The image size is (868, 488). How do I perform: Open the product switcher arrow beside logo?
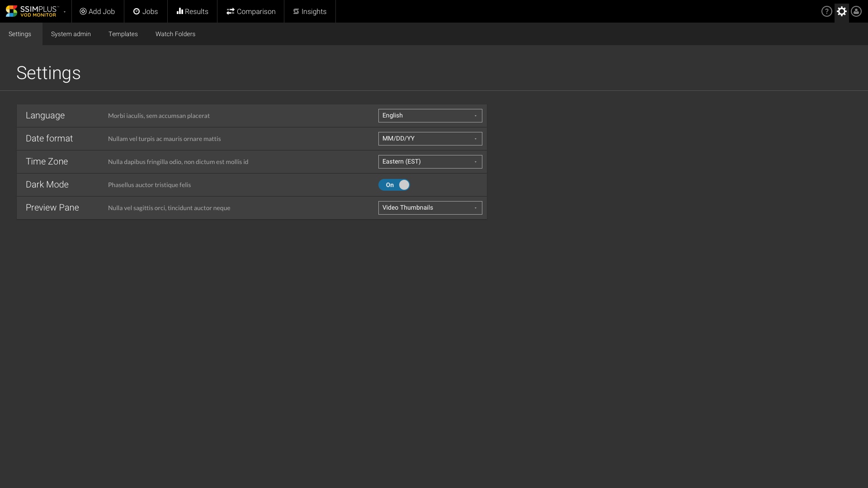65,12
